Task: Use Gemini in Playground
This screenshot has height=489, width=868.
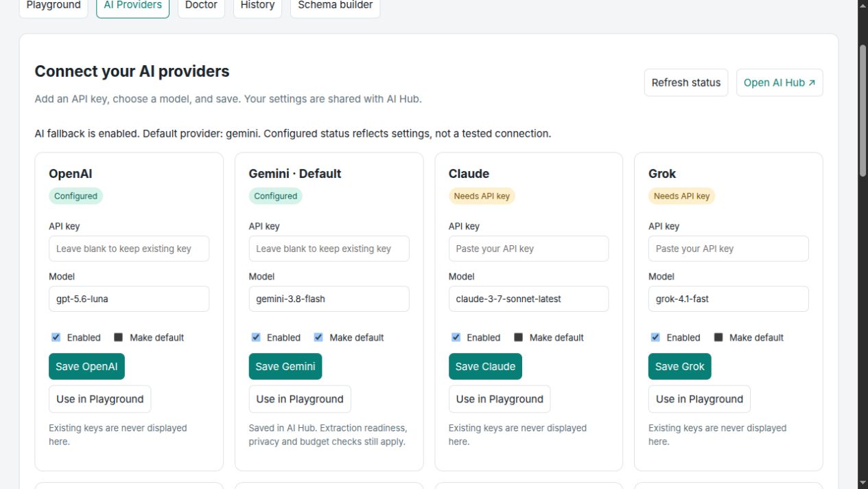Action: pyautogui.click(x=300, y=399)
